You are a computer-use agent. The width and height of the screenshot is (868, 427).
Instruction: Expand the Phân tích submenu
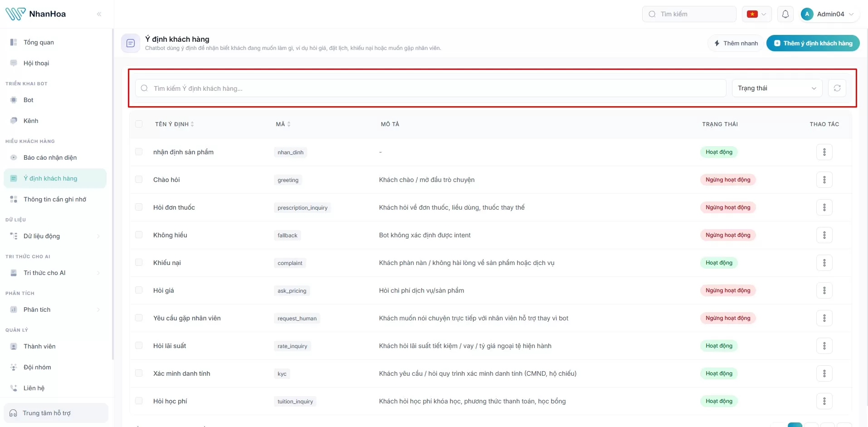tap(98, 309)
